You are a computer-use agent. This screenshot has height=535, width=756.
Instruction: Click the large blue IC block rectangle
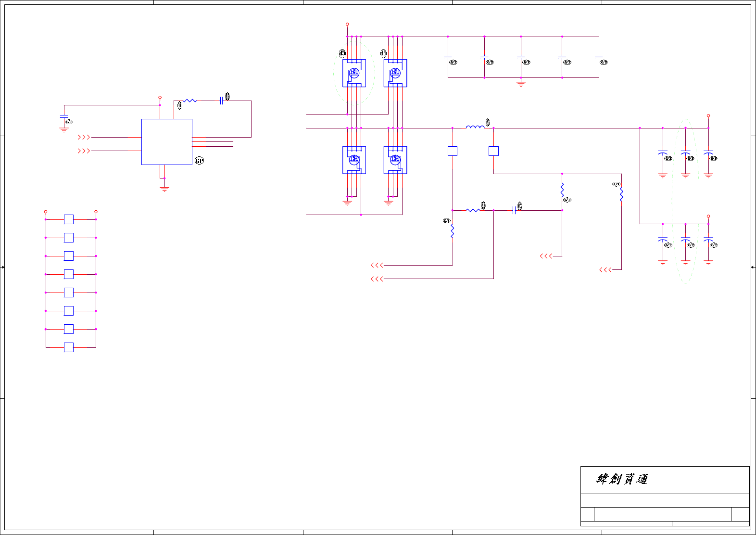coord(167,142)
